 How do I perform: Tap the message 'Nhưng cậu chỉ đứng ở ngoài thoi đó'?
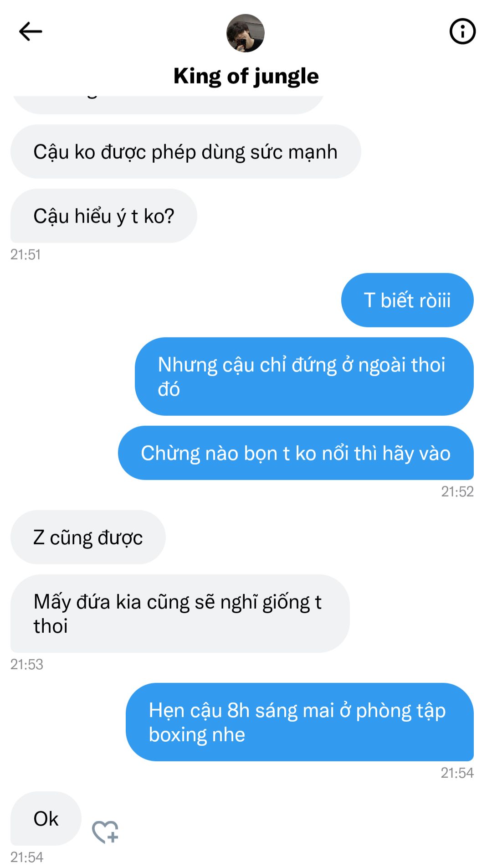tap(304, 377)
